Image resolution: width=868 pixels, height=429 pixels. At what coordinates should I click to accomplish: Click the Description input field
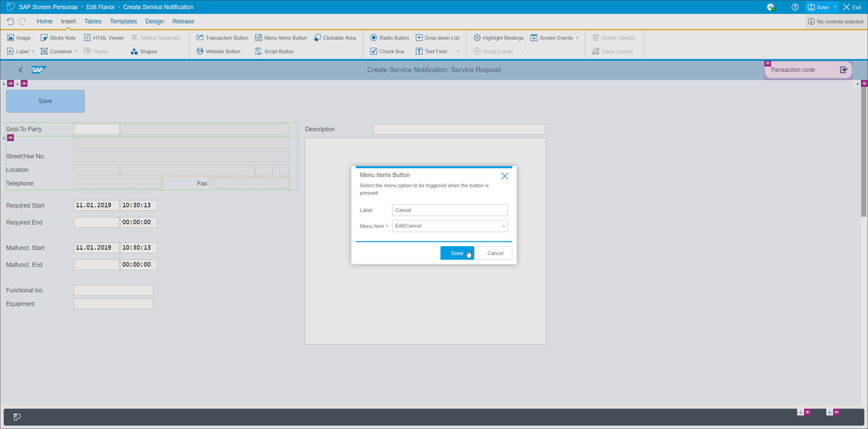pyautogui.click(x=459, y=129)
